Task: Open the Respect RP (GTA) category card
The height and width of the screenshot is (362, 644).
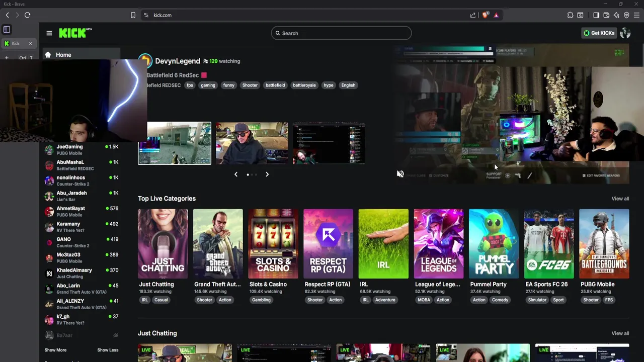Action: pos(328,244)
